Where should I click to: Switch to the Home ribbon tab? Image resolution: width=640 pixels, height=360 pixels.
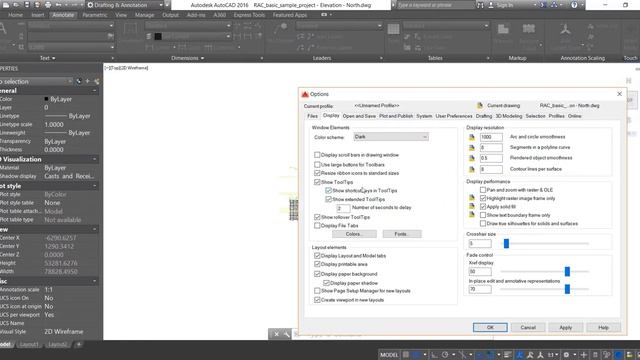pos(16,15)
